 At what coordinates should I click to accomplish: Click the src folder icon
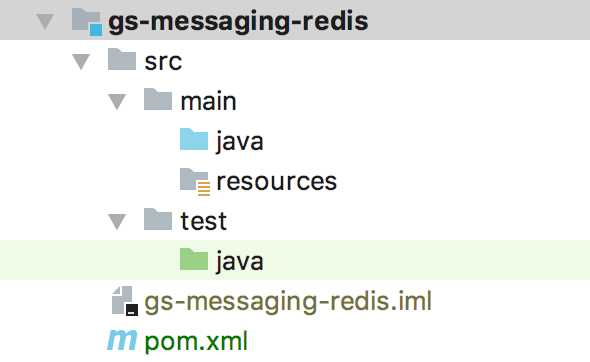tap(122, 59)
